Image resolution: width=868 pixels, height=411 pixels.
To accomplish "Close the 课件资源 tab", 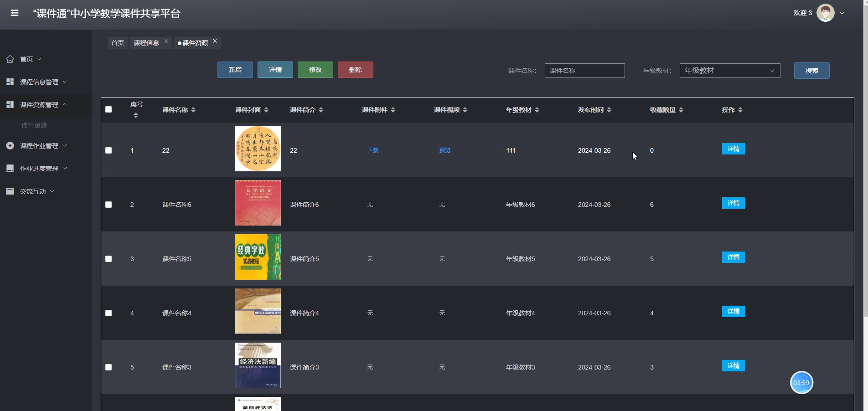I will coord(215,41).
